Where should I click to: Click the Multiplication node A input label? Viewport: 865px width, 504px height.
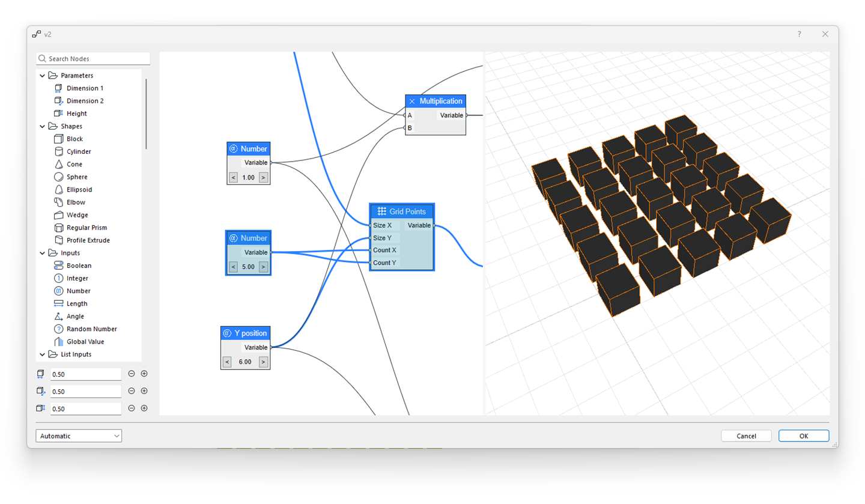pyautogui.click(x=410, y=115)
